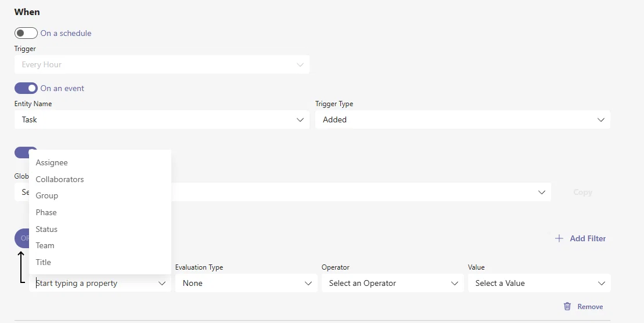Open the Entity Name dropdown showing Task
The width and height of the screenshot is (644, 323).
tap(162, 119)
